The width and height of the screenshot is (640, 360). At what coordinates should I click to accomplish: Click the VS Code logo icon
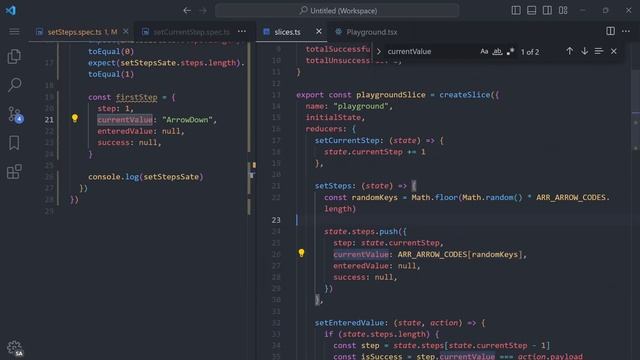11,11
